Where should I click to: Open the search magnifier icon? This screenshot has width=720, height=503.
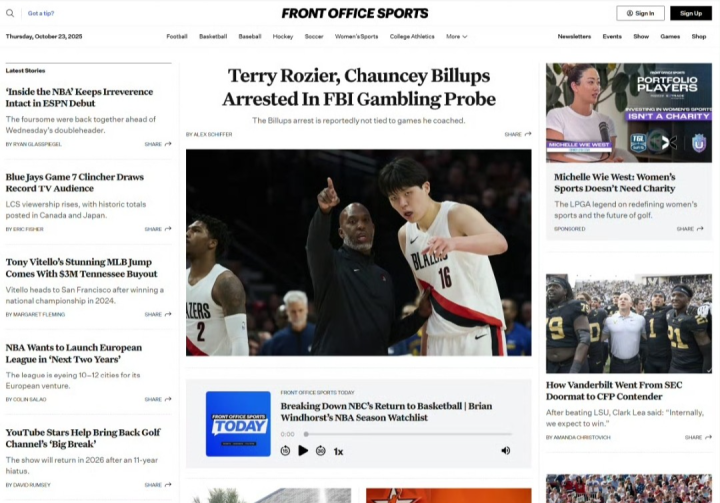[10, 13]
